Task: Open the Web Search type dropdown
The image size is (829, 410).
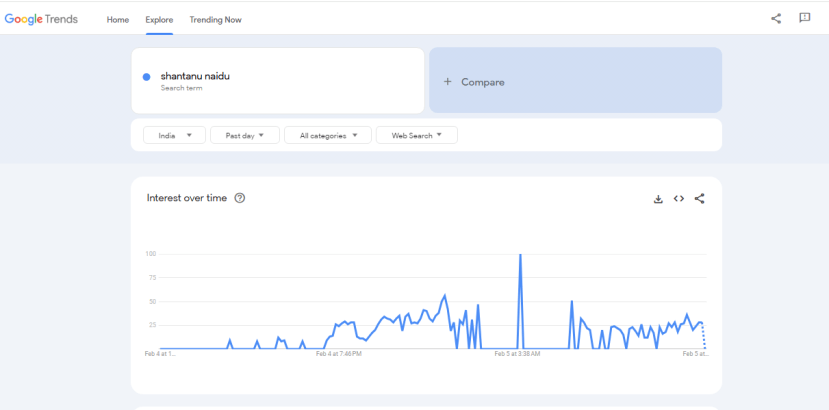Action: pos(417,135)
